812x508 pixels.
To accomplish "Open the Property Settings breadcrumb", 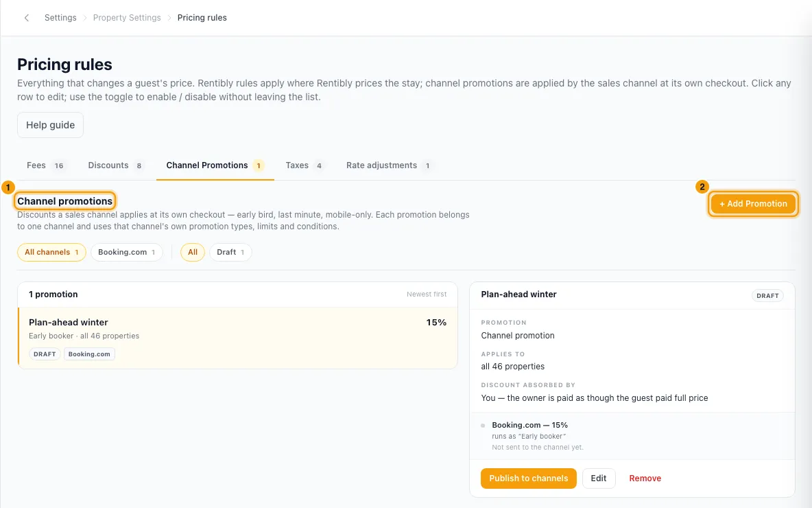I will pyautogui.click(x=127, y=18).
